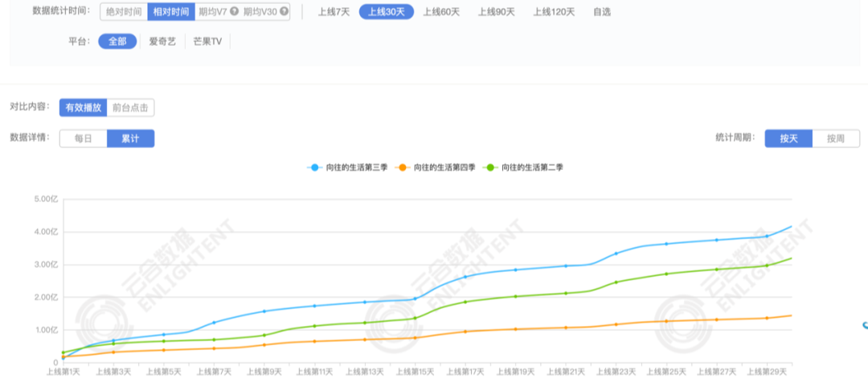Compare by 前台点击
Image resolution: width=868 pixels, height=379 pixels.
pyautogui.click(x=130, y=108)
